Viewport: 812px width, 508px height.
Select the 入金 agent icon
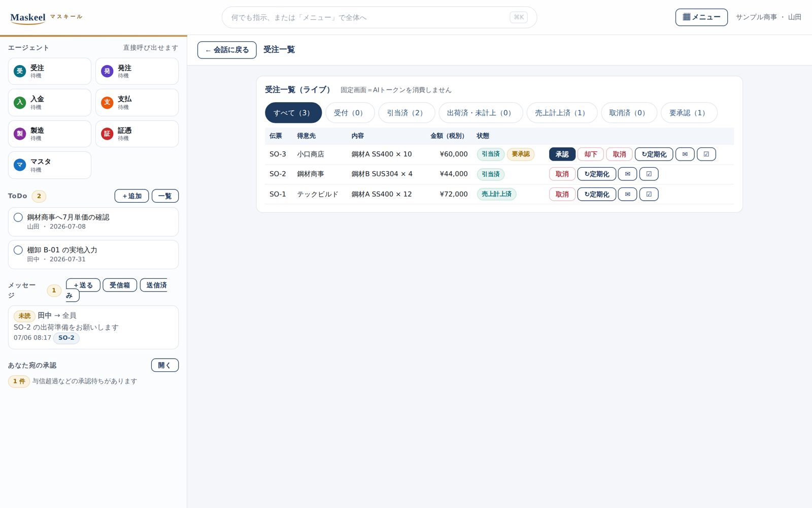click(20, 103)
